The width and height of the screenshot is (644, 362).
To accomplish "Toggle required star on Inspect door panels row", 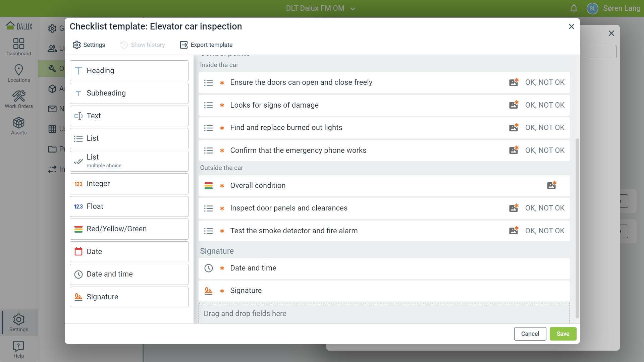I will pos(222,208).
